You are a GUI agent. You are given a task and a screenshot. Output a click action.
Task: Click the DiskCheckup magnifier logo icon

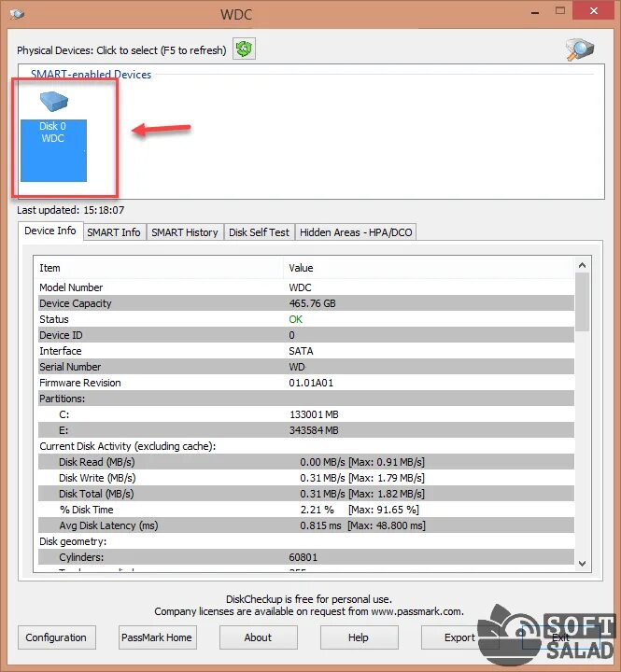click(x=579, y=49)
